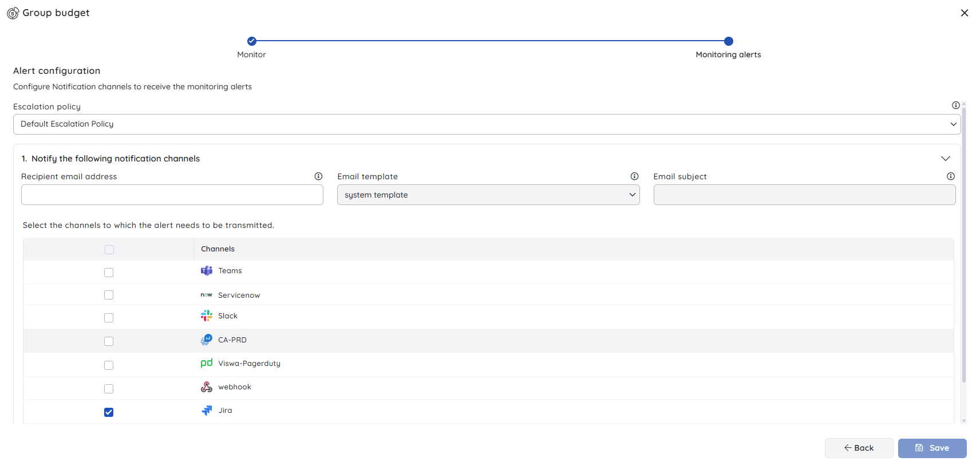Click the Microsoft Teams channel icon
The image size is (980, 465).
tap(207, 271)
